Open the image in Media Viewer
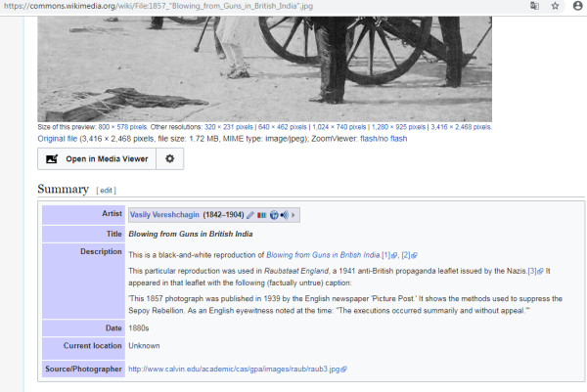This screenshot has width=587, height=392. (x=95, y=158)
